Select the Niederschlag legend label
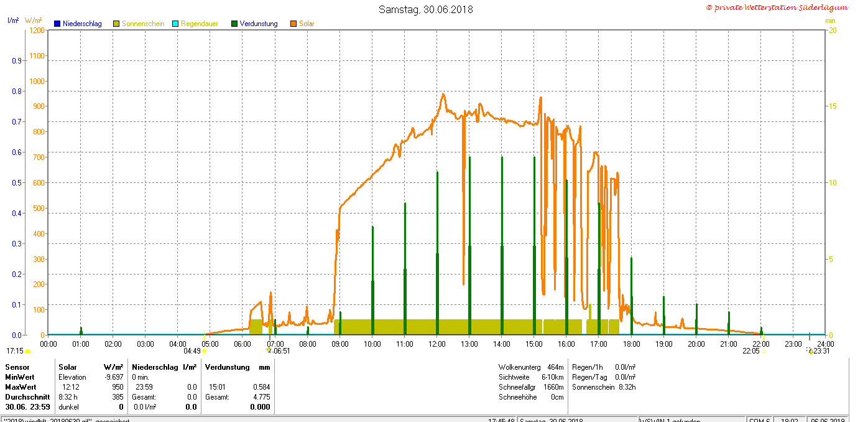Image resolution: width=868 pixels, height=422 pixels. pyautogui.click(x=82, y=24)
